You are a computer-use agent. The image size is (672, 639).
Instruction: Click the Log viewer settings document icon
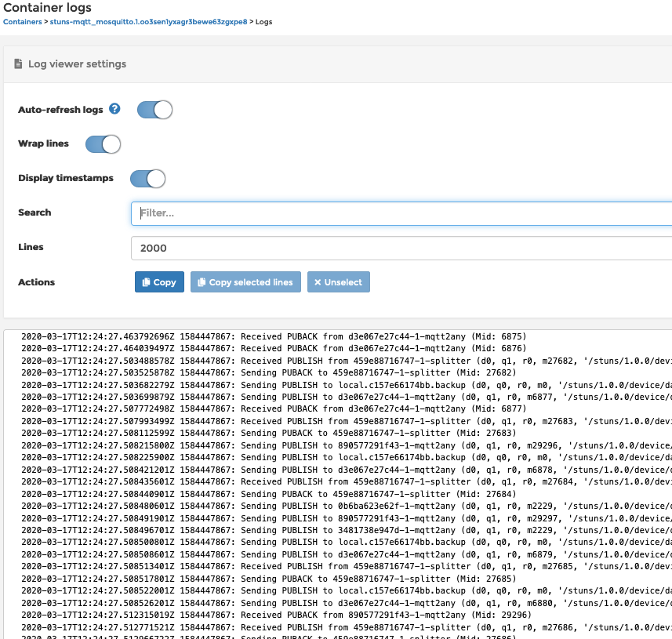[18, 64]
